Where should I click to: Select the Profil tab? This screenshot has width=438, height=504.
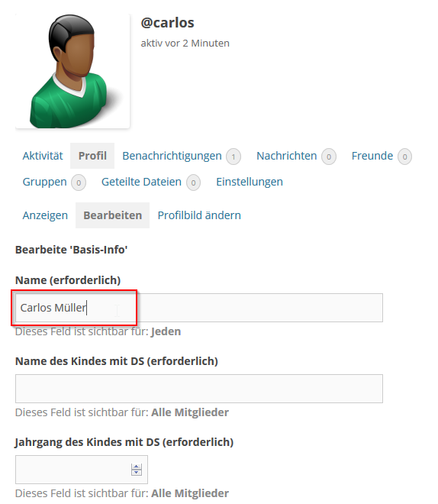(92, 156)
